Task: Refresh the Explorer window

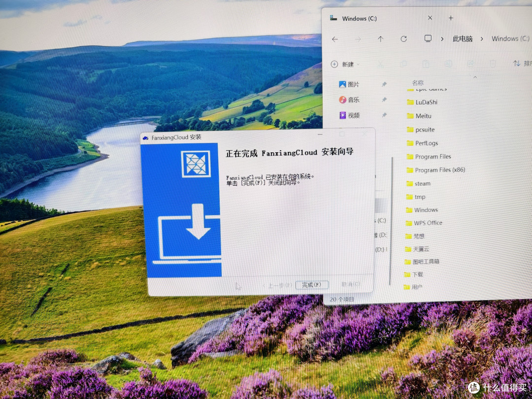Action: [x=404, y=39]
